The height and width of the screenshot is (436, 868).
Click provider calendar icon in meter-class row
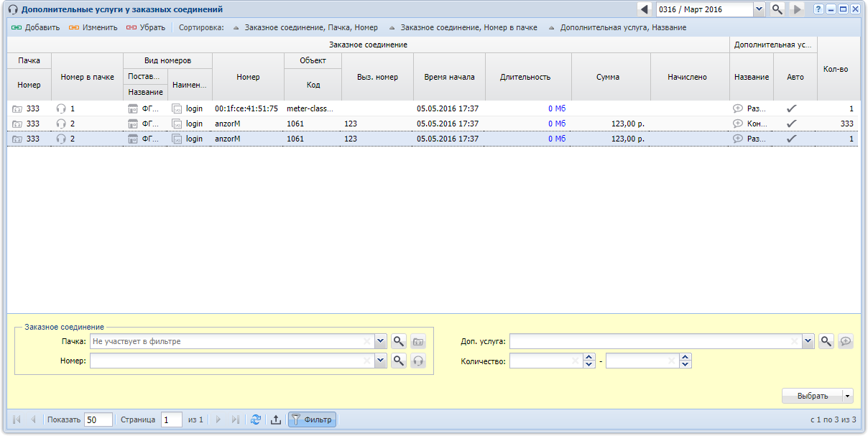132,108
